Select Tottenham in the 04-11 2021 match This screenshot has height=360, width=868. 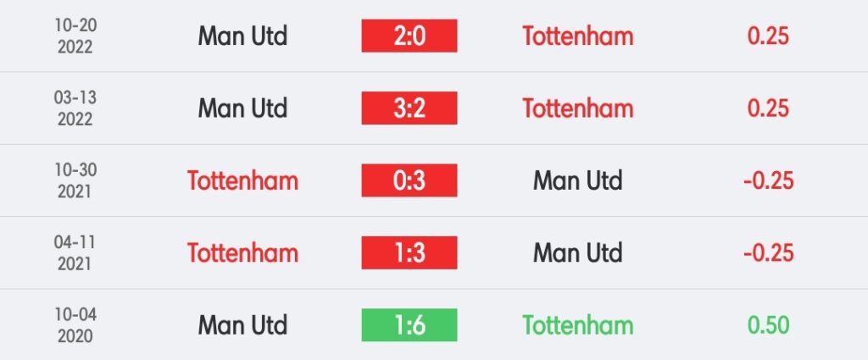tap(242, 253)
